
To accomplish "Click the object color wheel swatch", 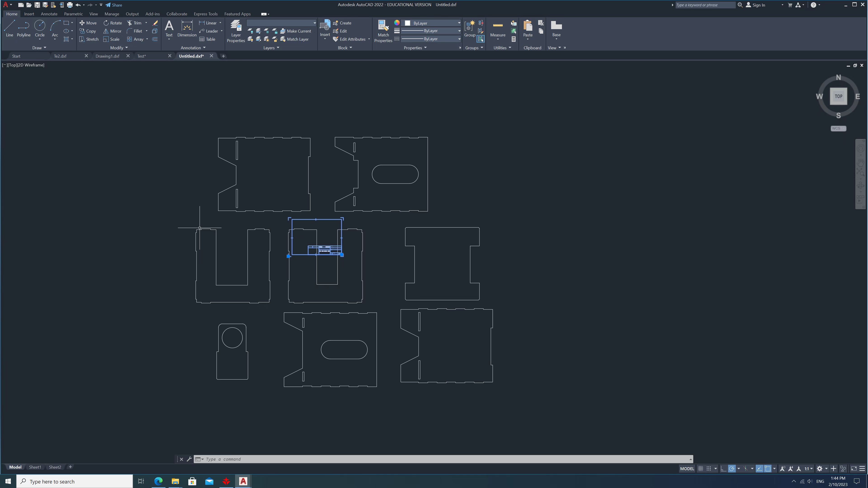I will point(397,23).
